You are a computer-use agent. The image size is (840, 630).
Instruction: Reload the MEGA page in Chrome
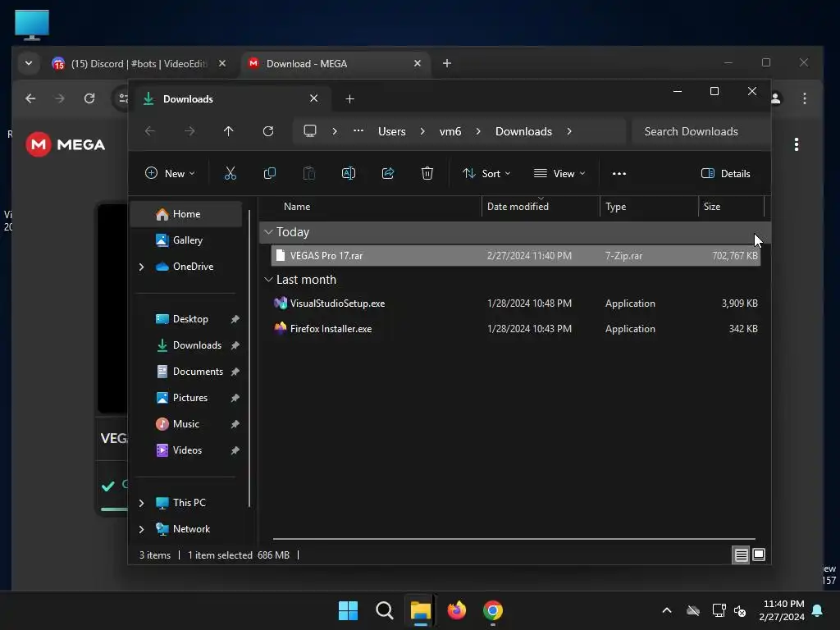[89, 98]
